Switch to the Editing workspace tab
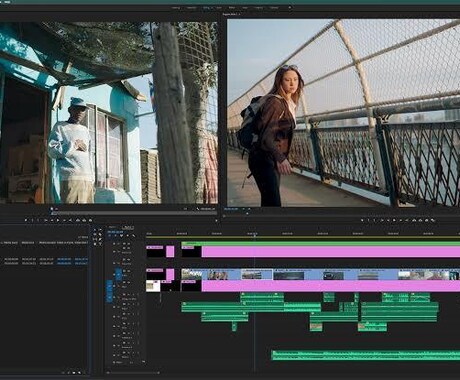The image size is (460, 380). tap(206, 8)
